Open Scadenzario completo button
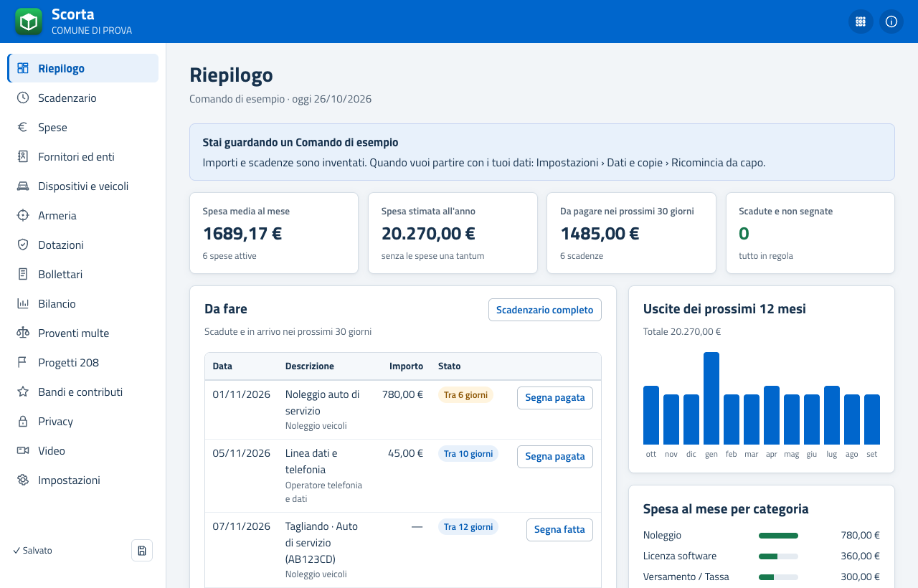 click(x=545, y=310)
